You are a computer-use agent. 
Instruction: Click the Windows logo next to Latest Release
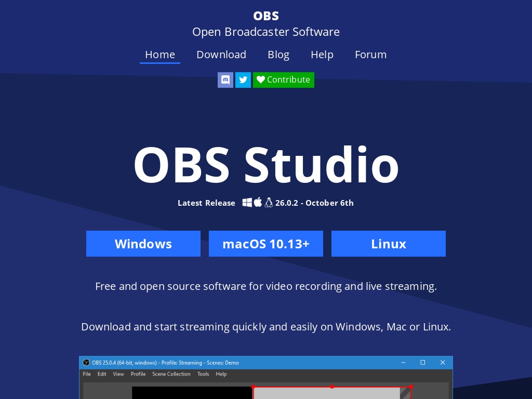pos(247,203)
